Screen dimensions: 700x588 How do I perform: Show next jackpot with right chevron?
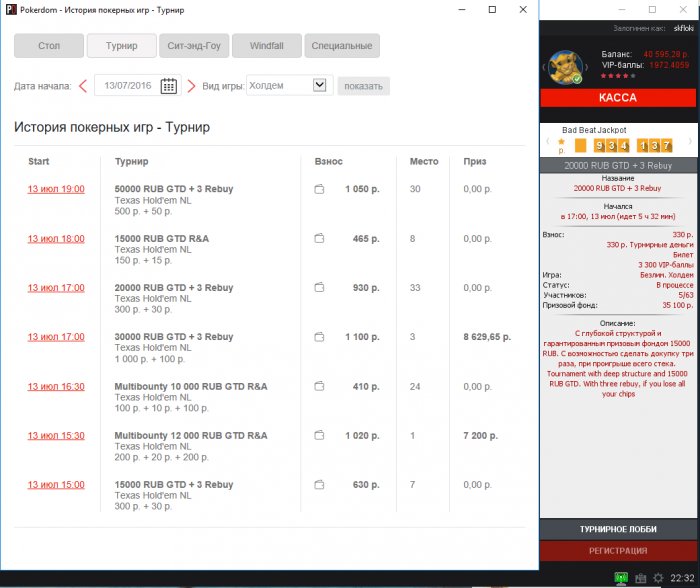[690, 142]
